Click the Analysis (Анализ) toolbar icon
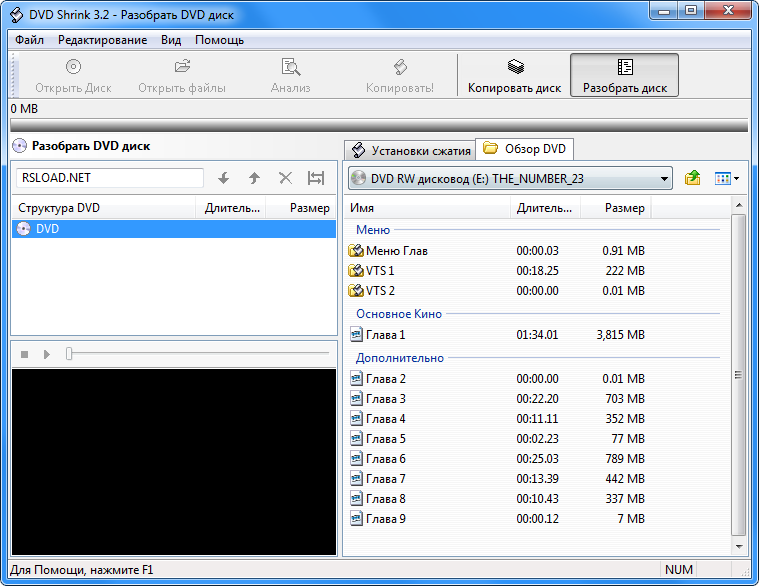 tap(290, 66)
